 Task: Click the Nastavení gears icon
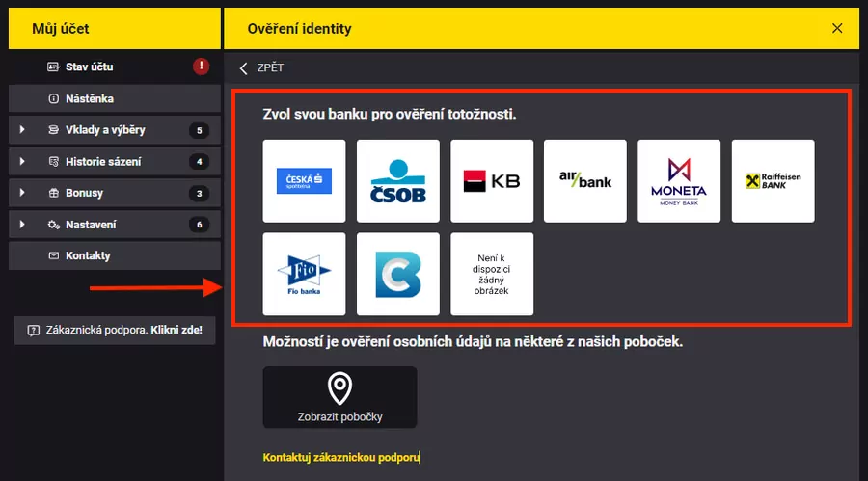[54, 225]
